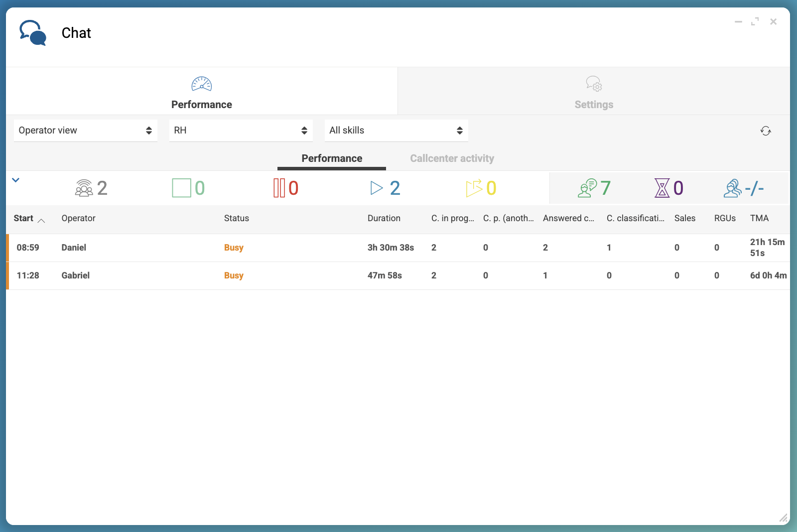Click the 11:28 start time
The height and width of the screenshot is (532, 797).
pos(28,275)
